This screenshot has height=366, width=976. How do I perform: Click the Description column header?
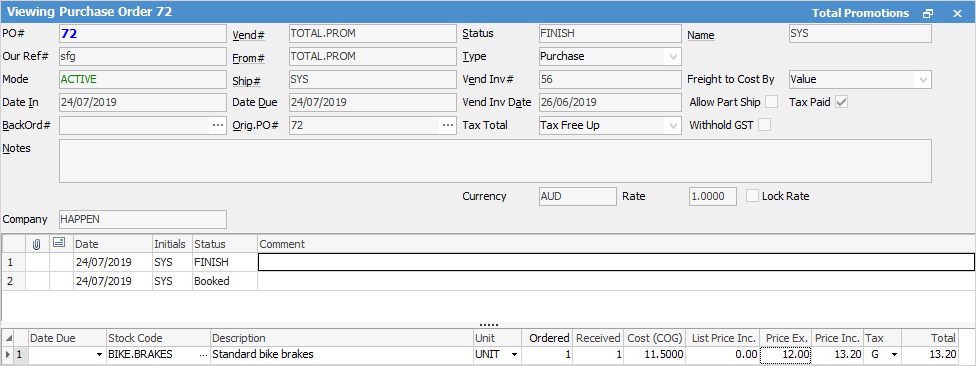342,338
